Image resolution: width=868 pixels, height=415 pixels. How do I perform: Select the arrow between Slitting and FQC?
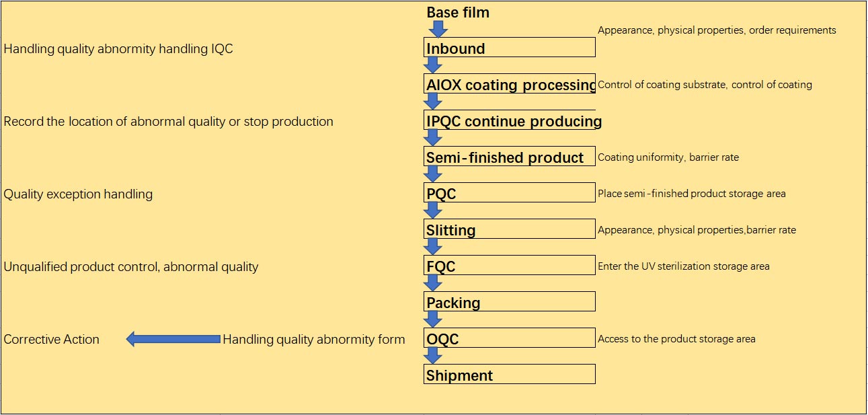coord(433,246)
